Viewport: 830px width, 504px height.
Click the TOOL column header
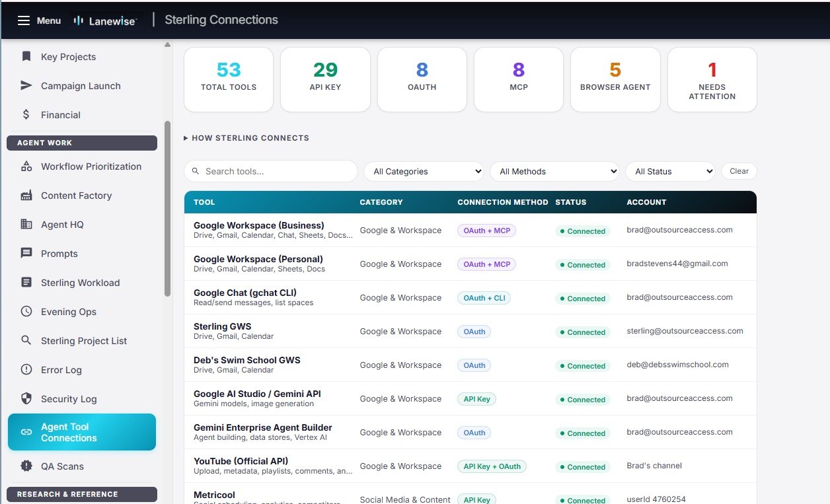tap(204, 202)
